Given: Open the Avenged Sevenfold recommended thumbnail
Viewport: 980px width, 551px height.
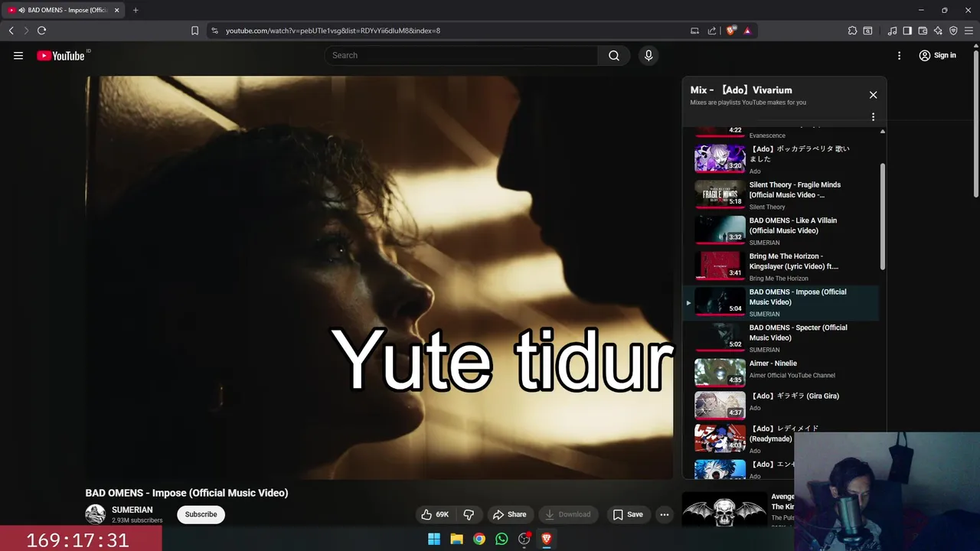Looking at the screenshot, I should point(724,510).
